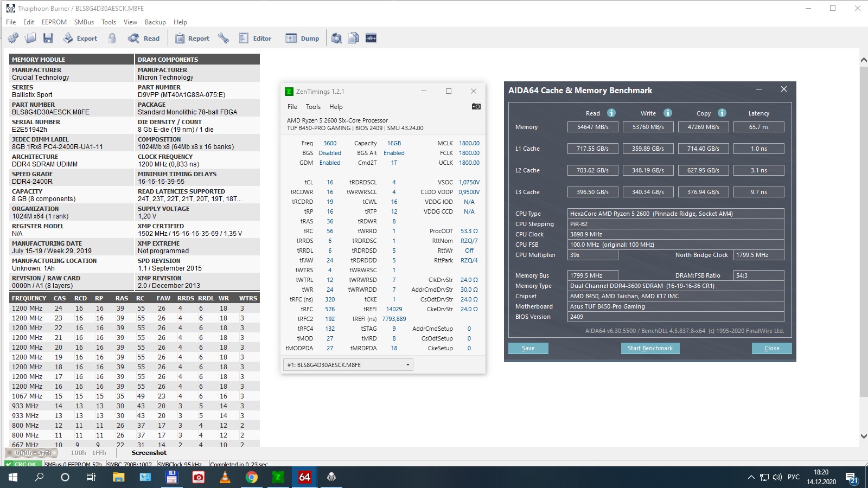
Task: Open Thaiphoon Burner settings gear icon
Action: point(13,38)
